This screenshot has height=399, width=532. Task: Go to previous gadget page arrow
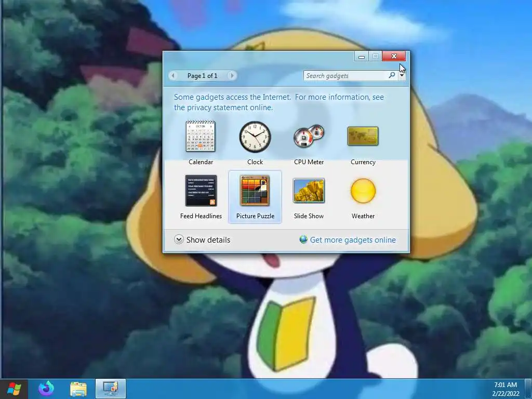(x=173, y=76)
